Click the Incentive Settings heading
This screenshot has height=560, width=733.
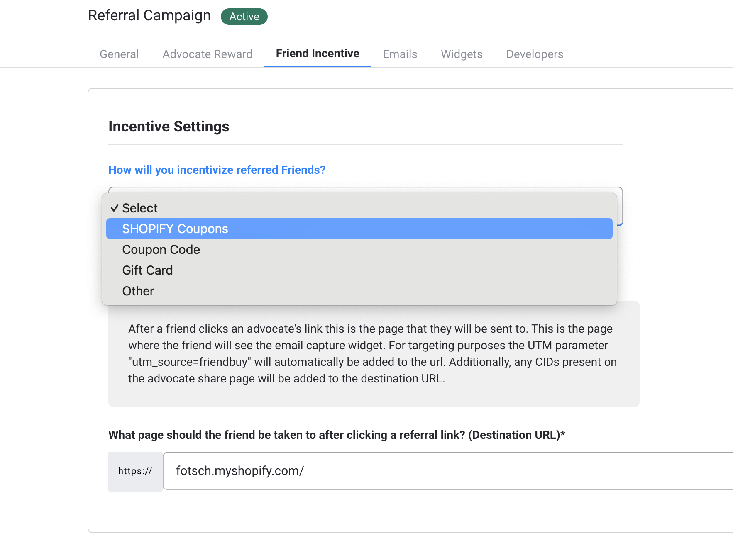coord(169,127)
